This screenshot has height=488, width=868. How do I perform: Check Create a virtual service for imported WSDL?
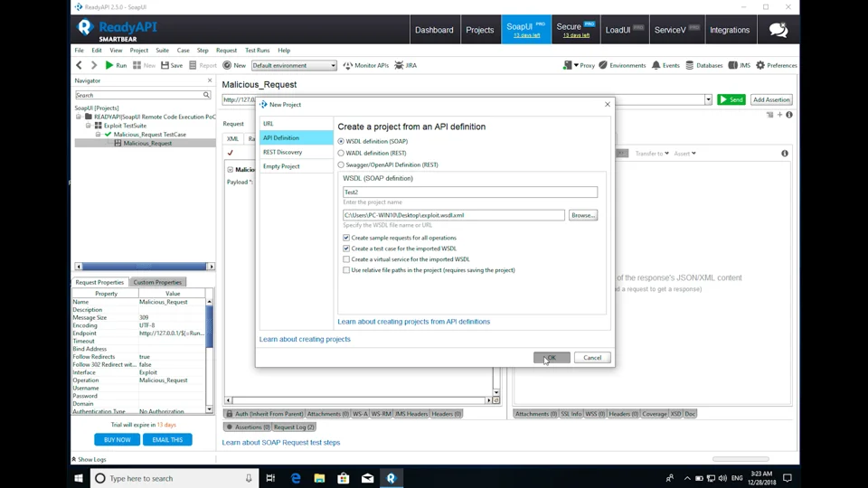[346, 259]
